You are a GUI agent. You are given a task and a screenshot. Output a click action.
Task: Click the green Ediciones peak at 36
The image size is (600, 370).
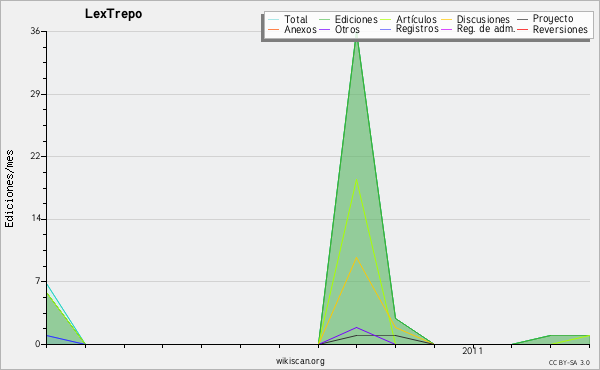point(357,35)
